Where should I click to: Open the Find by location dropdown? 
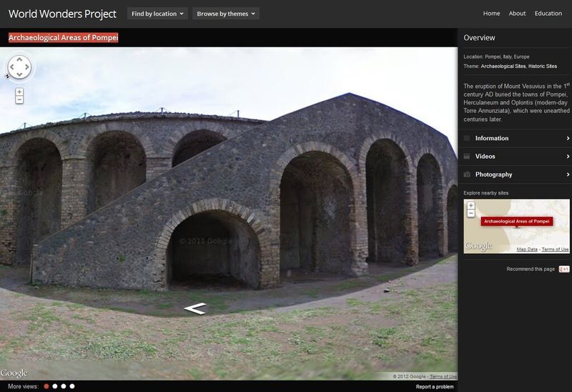(x=157, y=14)
